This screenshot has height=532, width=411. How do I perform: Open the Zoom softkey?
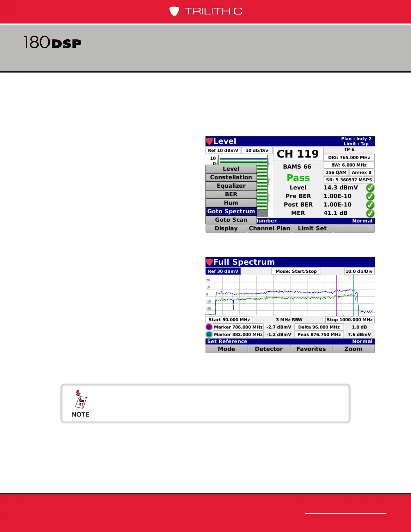pos(353,349)
